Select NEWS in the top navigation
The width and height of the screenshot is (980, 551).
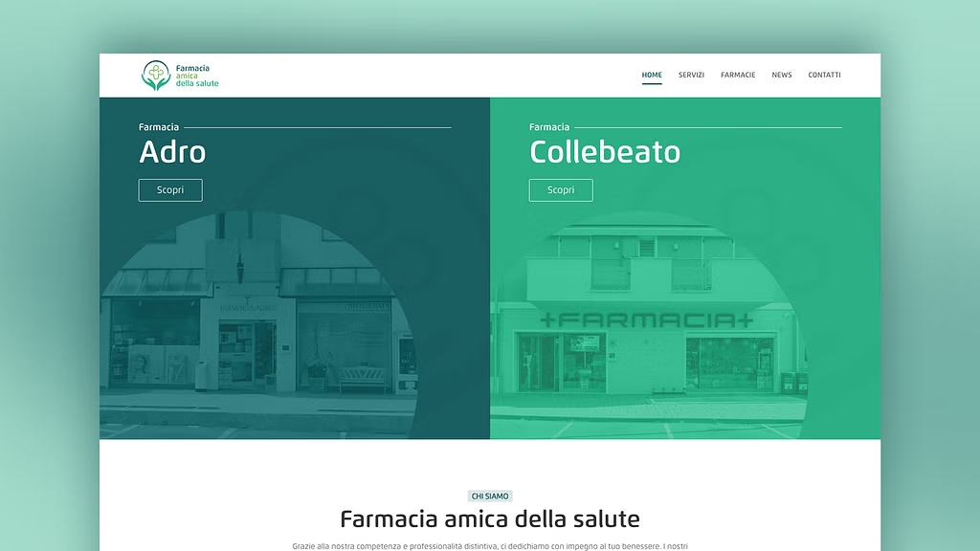click(781, 75)
